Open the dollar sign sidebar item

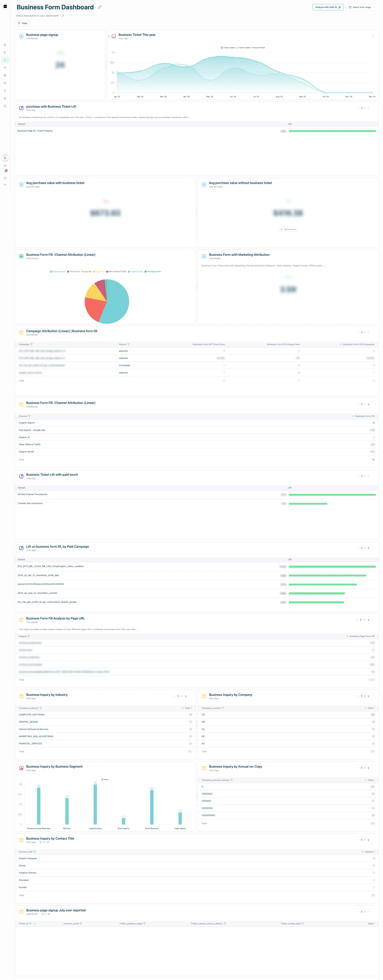(5, 91)
